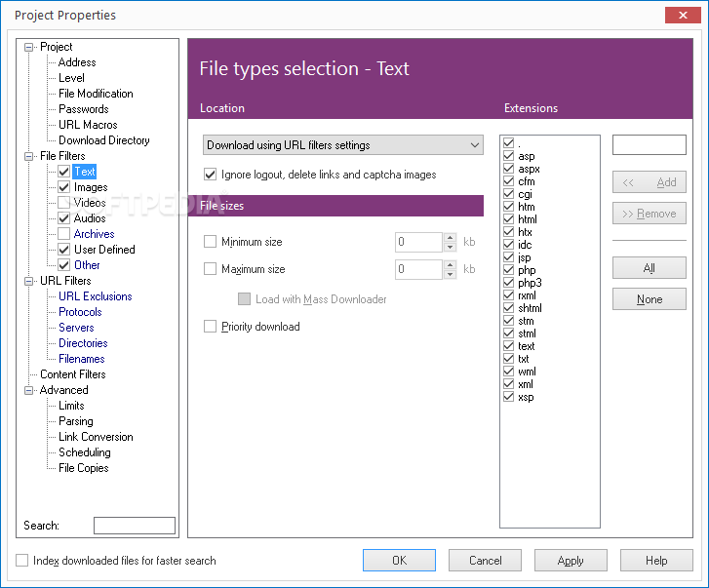
Task: Go to Link Conversion settings
Action: (x=96, y=437)
